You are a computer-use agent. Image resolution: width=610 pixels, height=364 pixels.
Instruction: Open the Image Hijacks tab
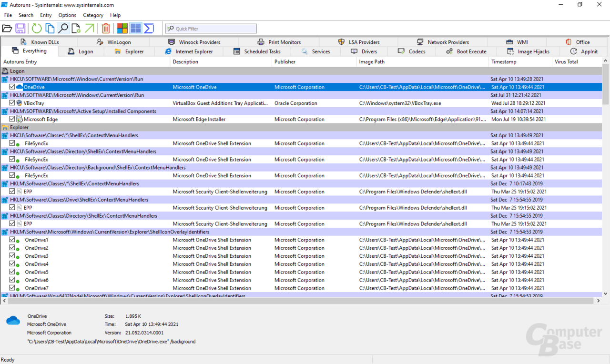(528, 51)
